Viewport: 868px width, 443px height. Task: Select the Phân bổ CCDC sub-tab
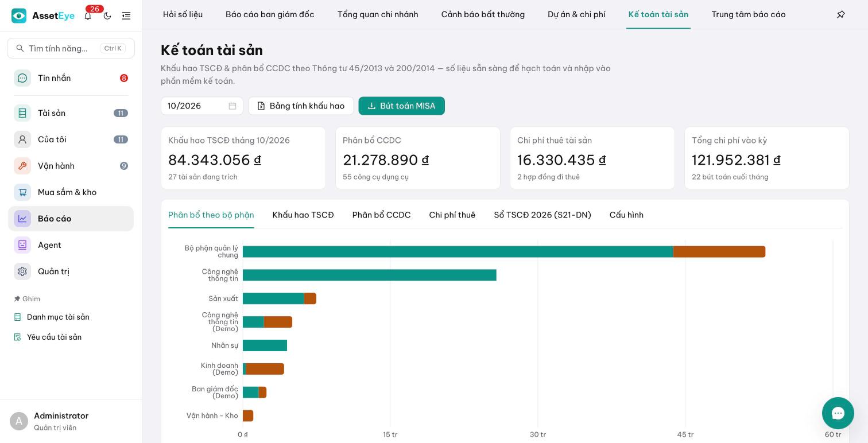[x=382, y=215]
